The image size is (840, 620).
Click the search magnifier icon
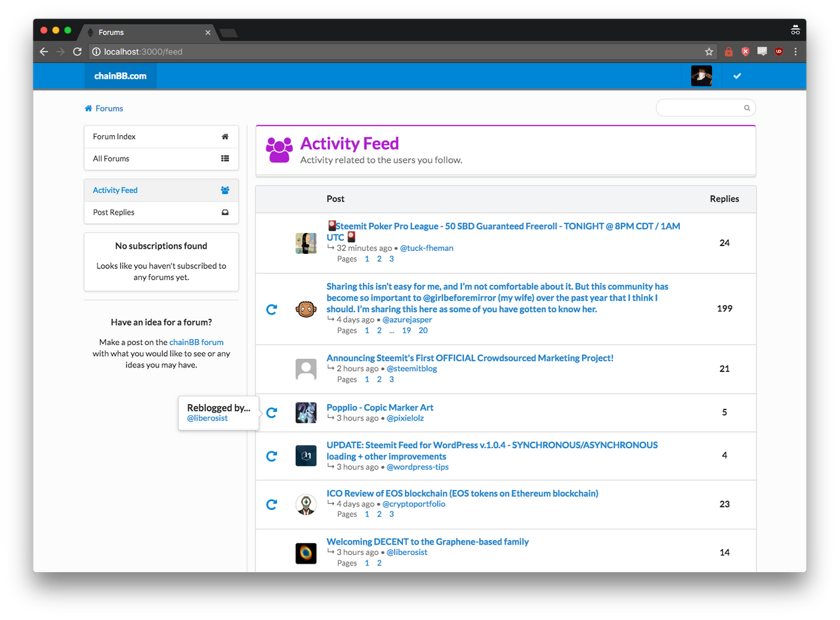(x=747, y=108)
